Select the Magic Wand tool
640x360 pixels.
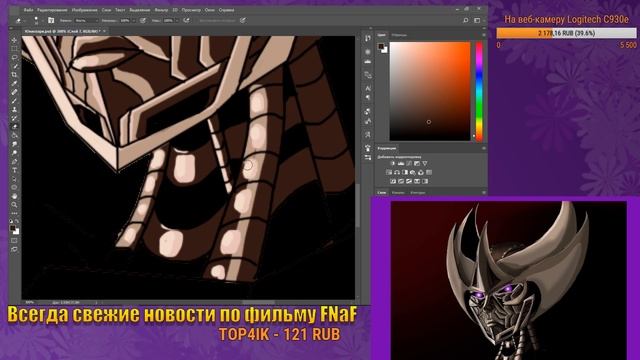(14, 66)
